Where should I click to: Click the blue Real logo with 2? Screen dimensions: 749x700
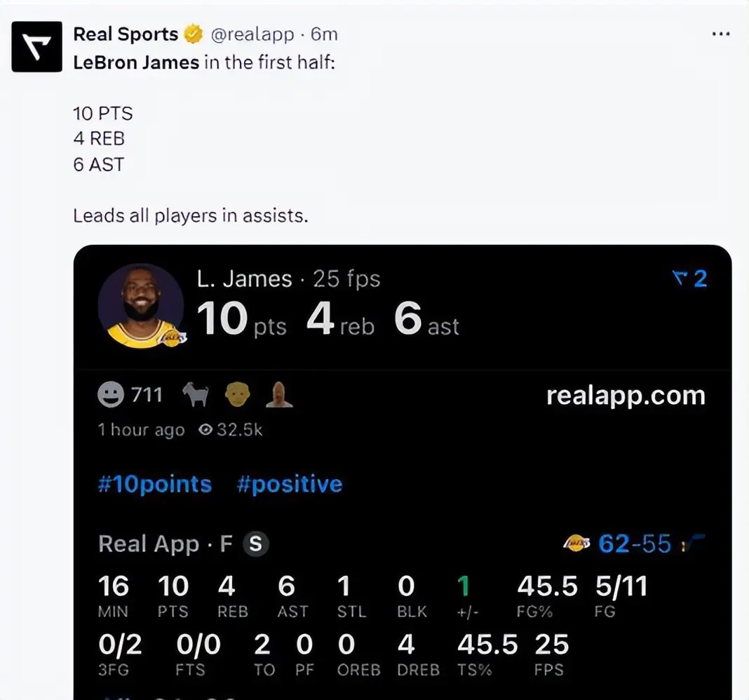(689, 279)
